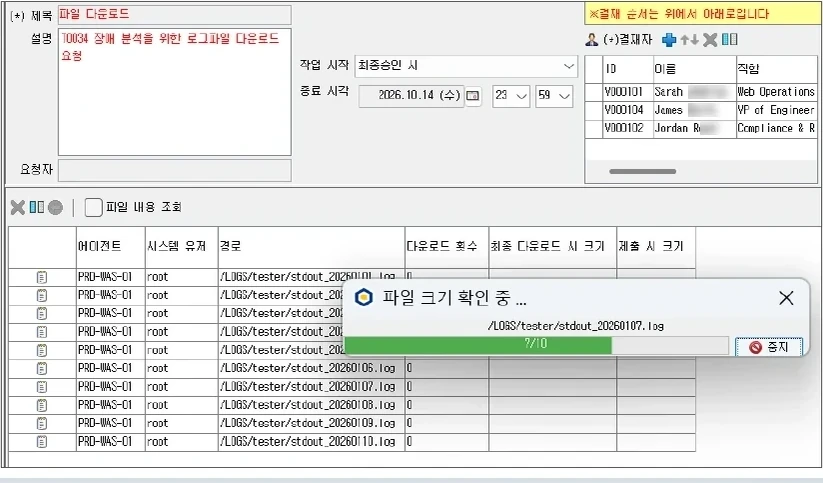Click the 이름 column header in approver table
Screen dimensions: 823x483
point(694,69)
